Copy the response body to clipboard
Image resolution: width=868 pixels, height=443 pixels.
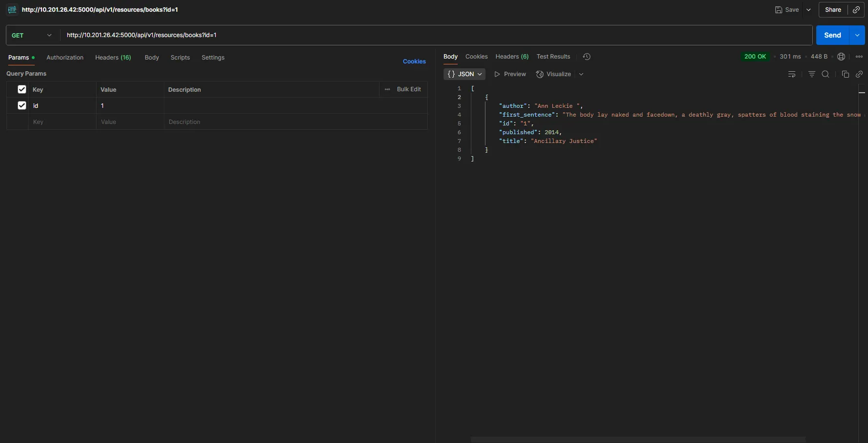[x=846, y=74]
